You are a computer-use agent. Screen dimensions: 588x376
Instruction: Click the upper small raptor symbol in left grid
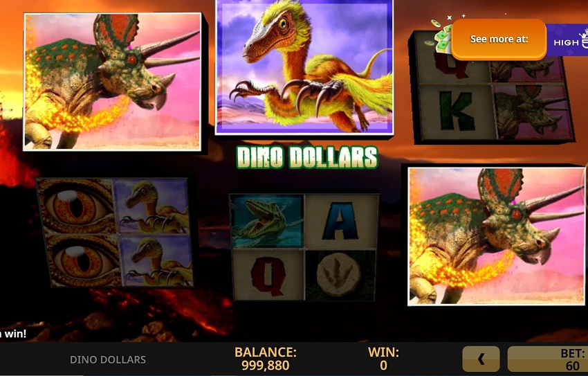(x=151, y=206)
